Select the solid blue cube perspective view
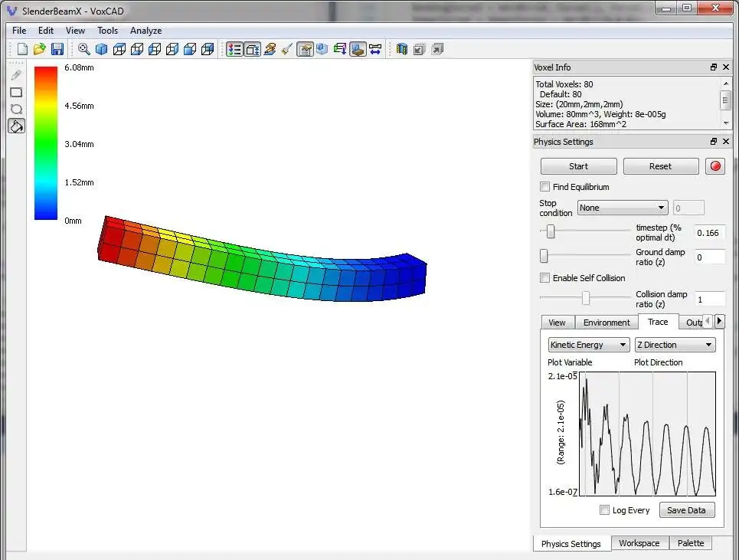Viewport: 739px width, 560px height. (101, 49)
